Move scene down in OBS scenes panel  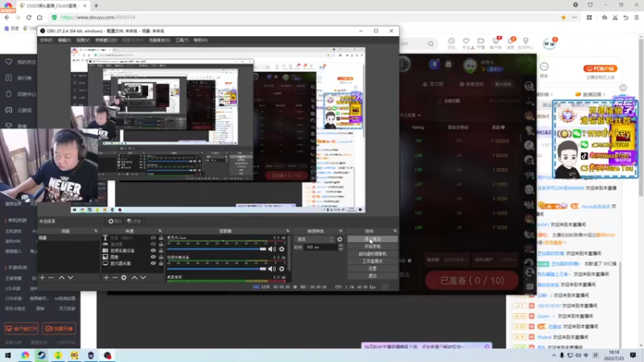(x=71, y=278)
